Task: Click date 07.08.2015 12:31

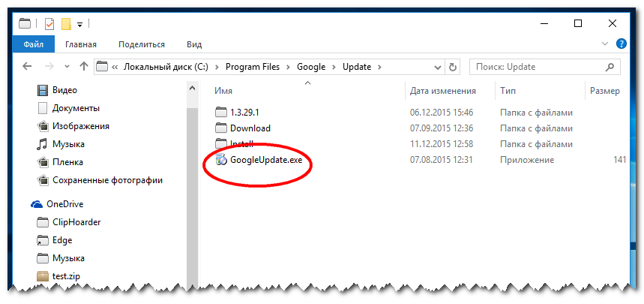Action: pyautogui.click(x=442, y=160)
